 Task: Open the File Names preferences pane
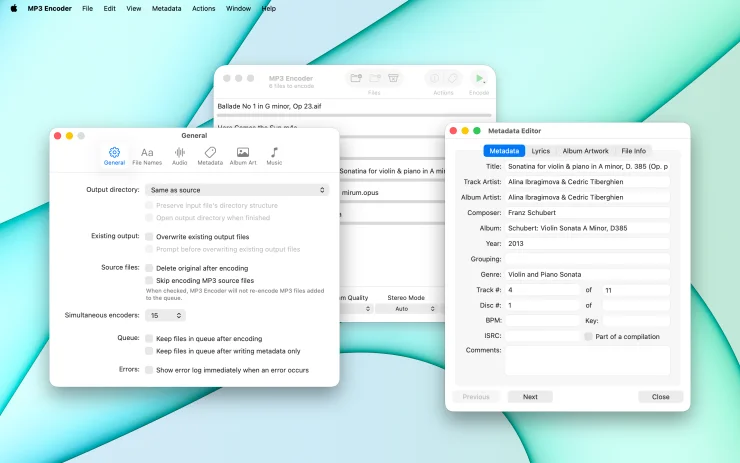[147, 156]
